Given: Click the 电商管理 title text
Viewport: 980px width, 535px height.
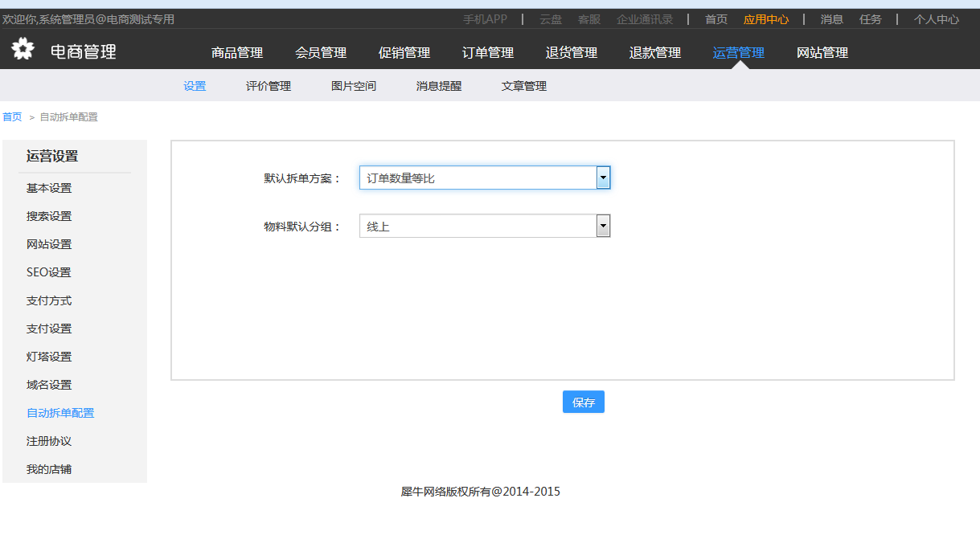Looking at the screenshot, I should 84,52.
